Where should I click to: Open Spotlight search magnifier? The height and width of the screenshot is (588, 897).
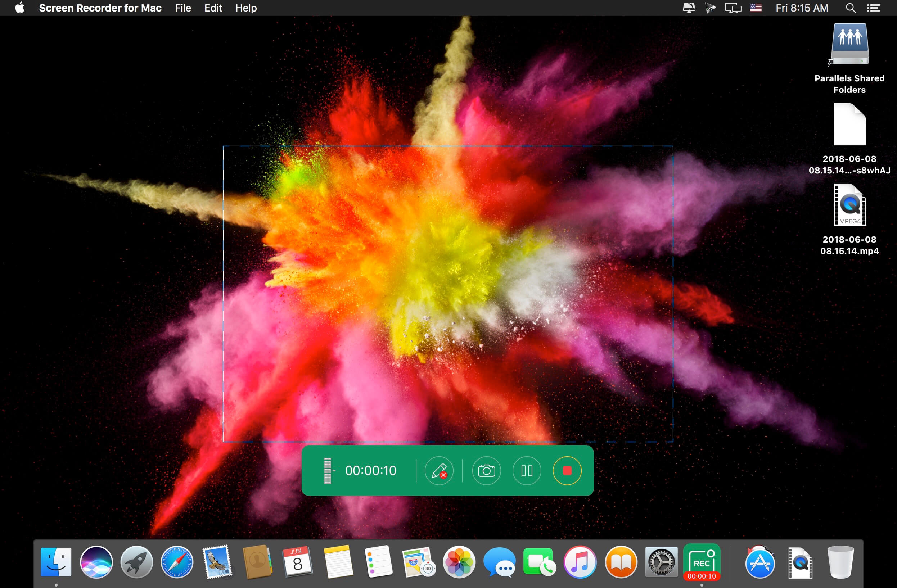(851, 8)
